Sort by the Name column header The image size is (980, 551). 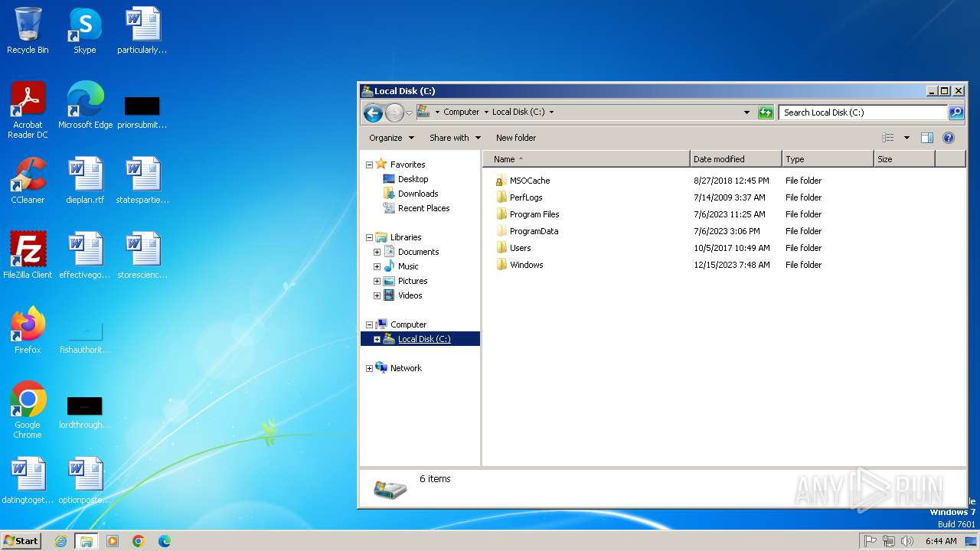click(586, 159)
